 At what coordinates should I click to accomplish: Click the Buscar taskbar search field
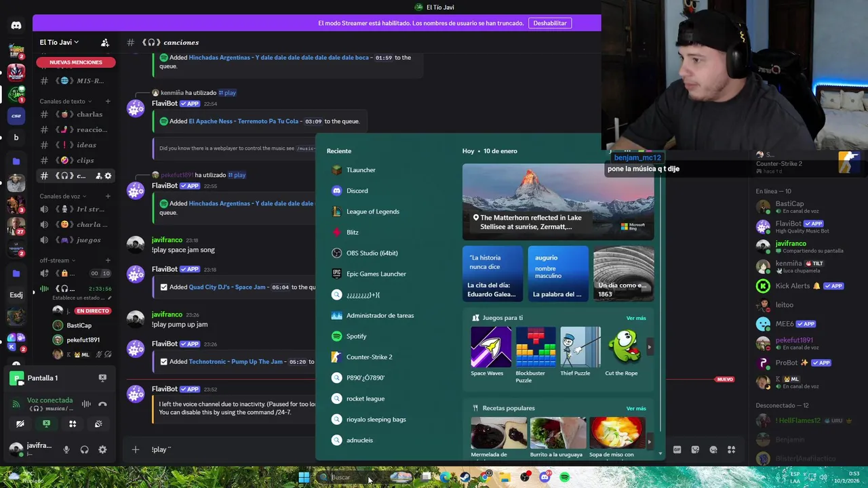(365, 477)
